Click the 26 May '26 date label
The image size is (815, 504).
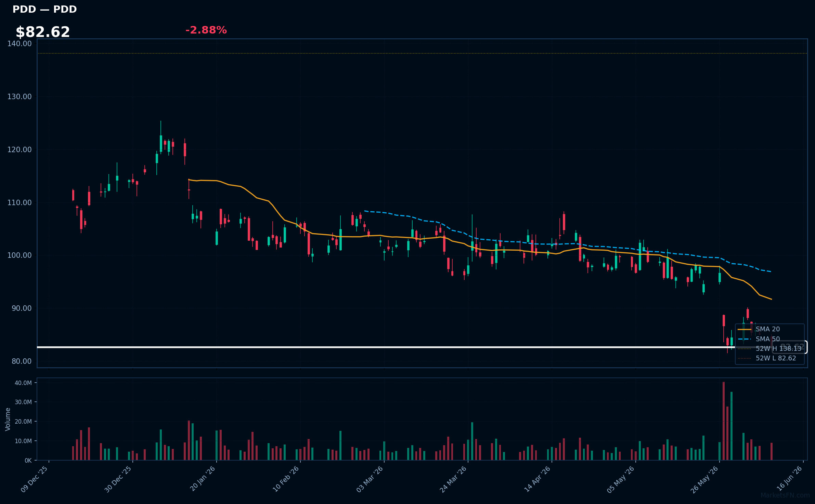(704, 479)
